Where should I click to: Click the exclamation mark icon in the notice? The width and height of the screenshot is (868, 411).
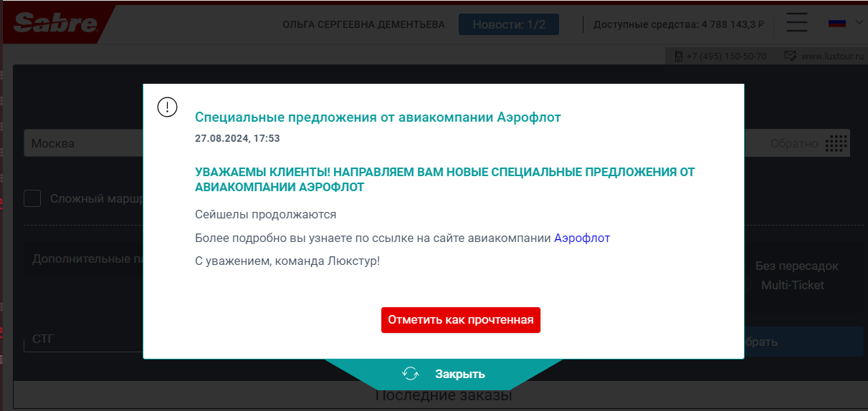point(167,107)
